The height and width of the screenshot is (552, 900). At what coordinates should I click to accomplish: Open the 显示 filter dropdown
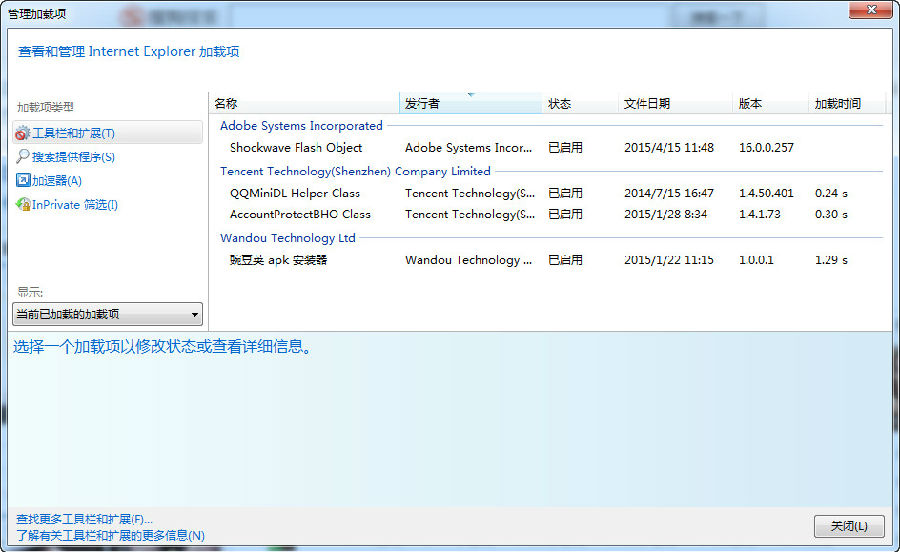coord(107,314)
